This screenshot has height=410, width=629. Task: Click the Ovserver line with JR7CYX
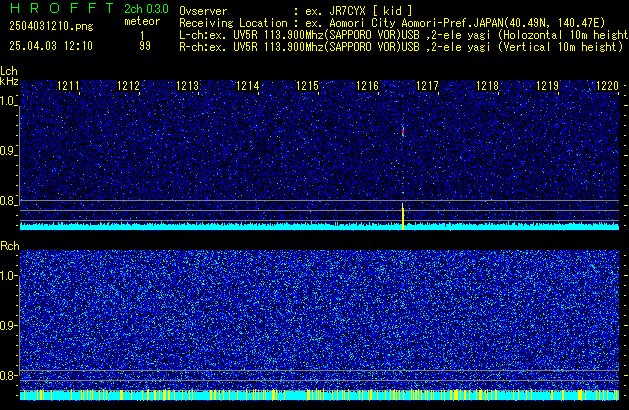tap(296, 11)
